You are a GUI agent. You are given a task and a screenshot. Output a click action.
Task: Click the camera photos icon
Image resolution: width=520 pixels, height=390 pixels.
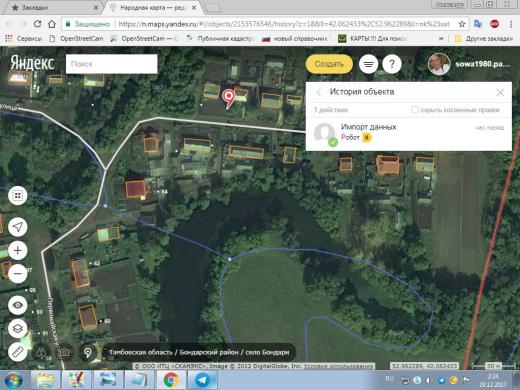pos(63,352)
